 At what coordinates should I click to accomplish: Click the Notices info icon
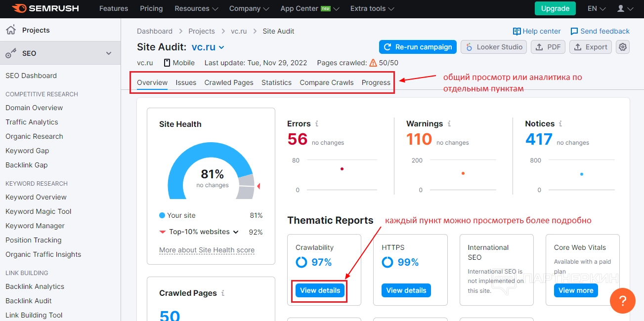click(560, 124)
